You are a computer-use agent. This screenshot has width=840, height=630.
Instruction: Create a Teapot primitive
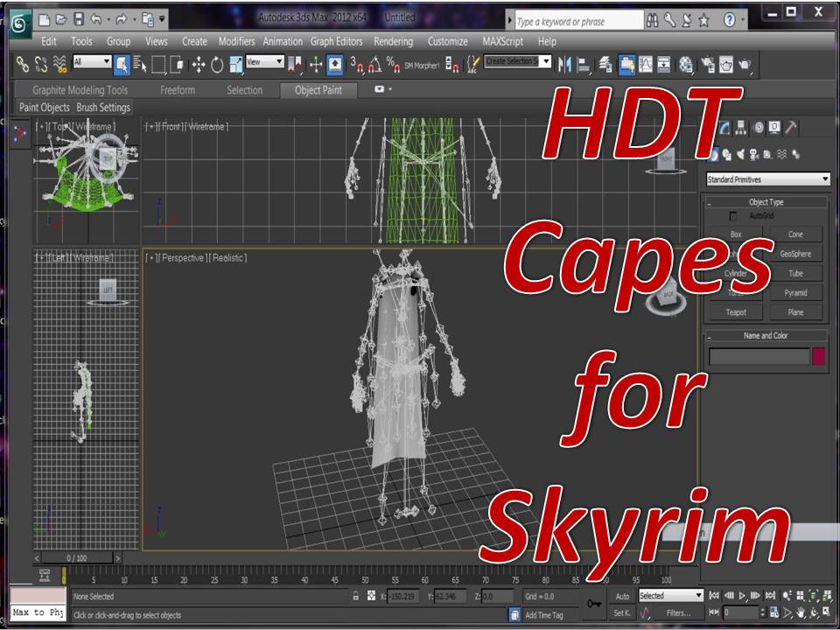point(736,312)
